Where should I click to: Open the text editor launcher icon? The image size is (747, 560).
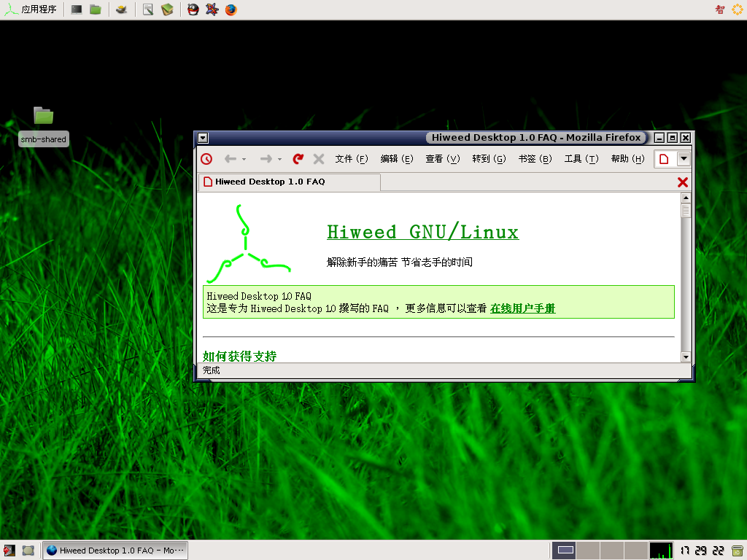click(x=148, y=9)
